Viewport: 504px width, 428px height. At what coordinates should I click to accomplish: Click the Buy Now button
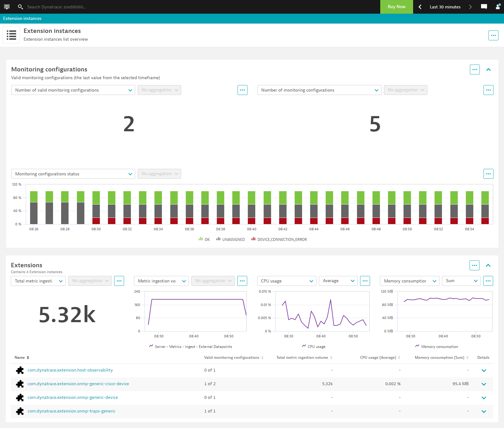pyautogui.click(x=397, y=7)
